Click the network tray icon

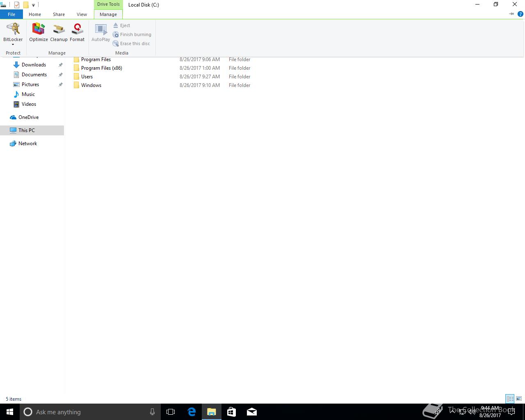[x=462, y=412]
